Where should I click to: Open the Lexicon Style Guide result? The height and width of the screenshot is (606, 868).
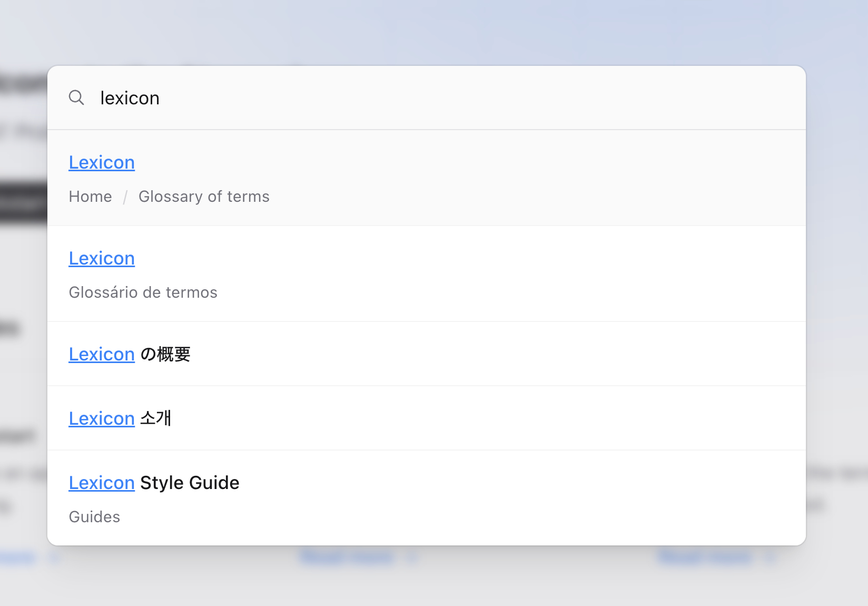[102, 483]
